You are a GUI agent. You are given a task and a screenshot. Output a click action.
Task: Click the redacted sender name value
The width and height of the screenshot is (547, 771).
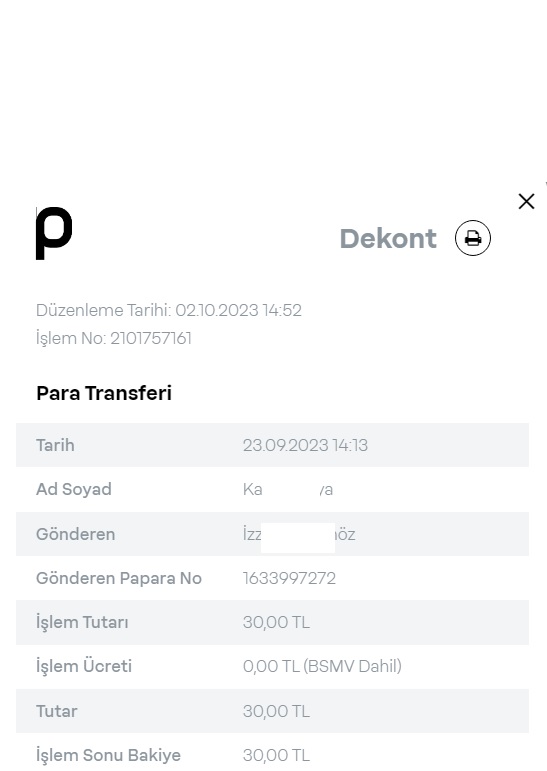pos(299,534)
